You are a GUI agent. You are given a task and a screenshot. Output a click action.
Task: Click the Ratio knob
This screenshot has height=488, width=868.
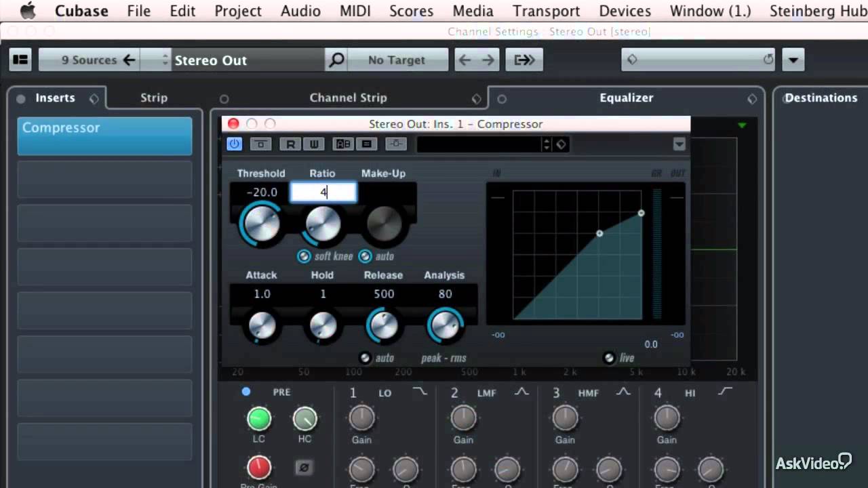(x=323, y=224)
